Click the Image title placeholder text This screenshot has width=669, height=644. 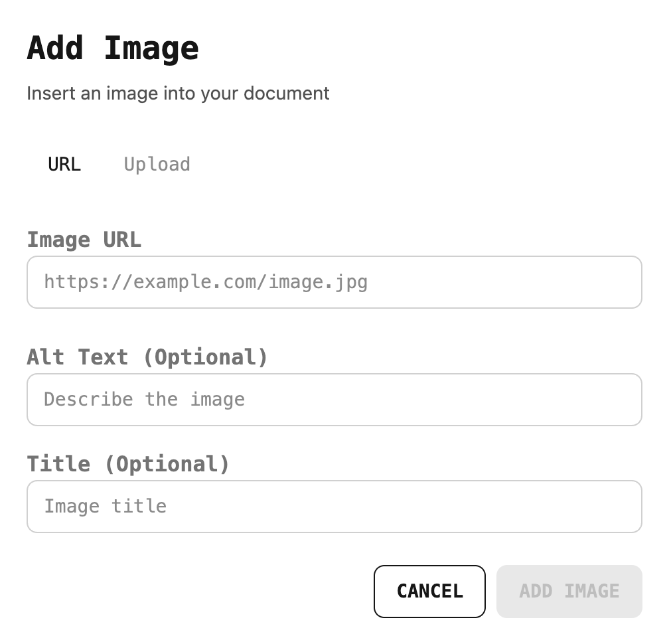click(105, 506)
